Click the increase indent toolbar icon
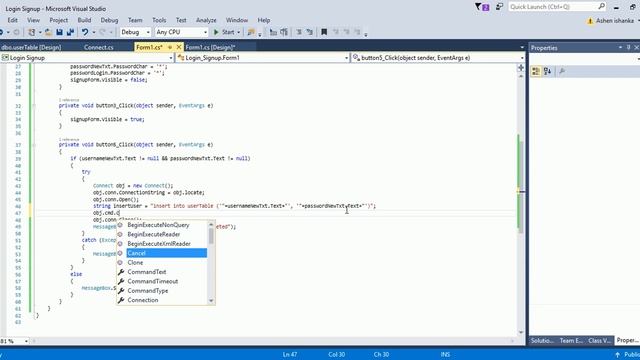The image size is (640, 360). coord(284,32)
